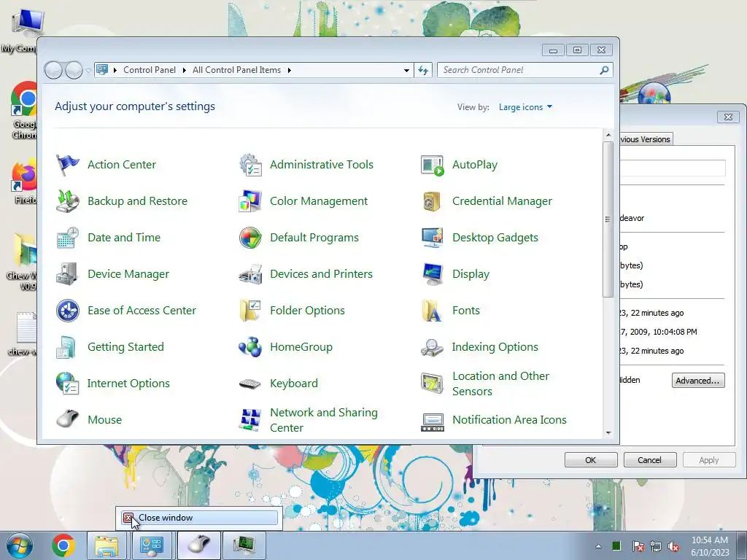This screenshot has height=560, width=747.
Task: Open Google Chrome from the taskbar
Action: (63, 545)
